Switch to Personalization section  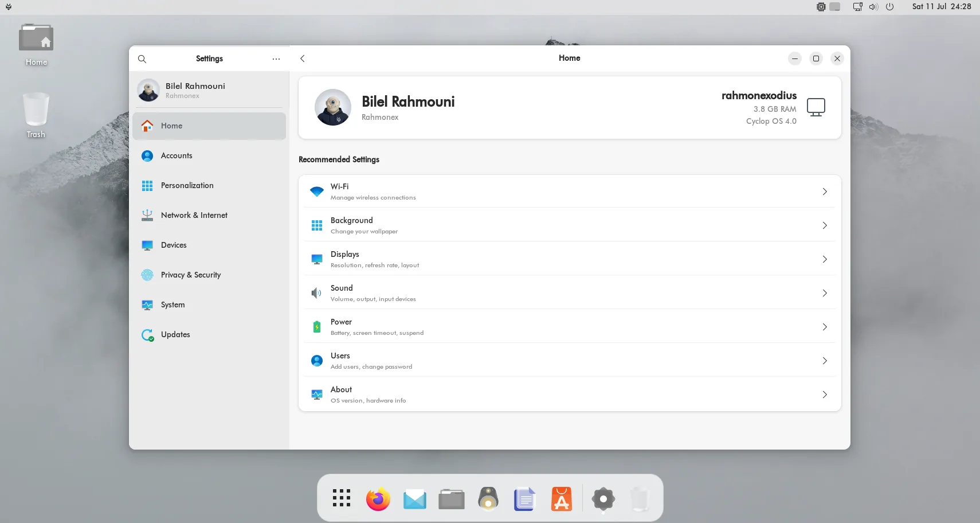(x=209, y=185)
